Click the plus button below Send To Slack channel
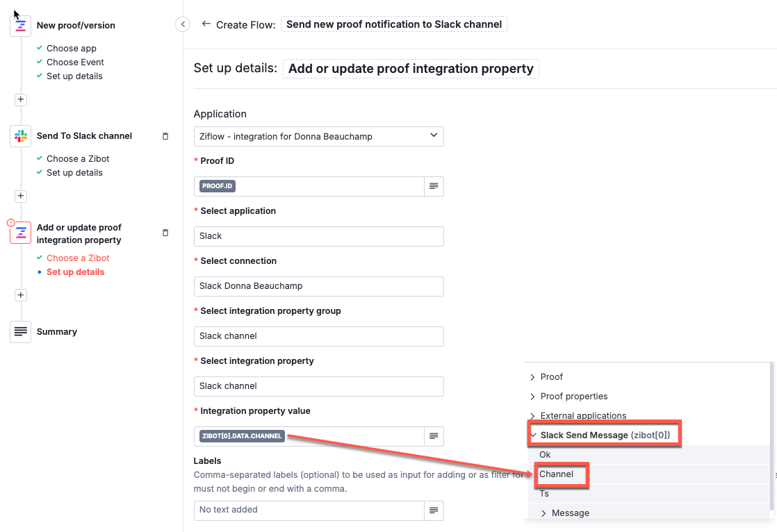The width and height of the screenshot is (777, 532). [x=20, y=196]
